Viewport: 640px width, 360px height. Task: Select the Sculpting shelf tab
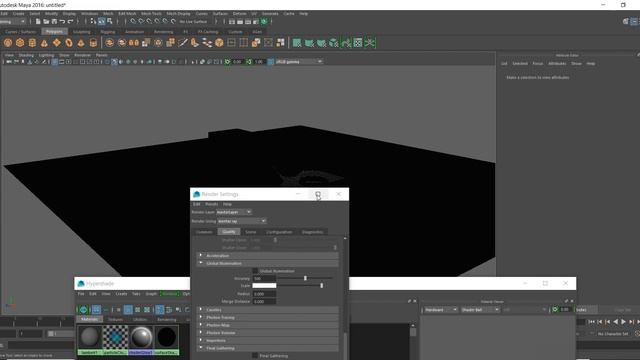[82, 32]
